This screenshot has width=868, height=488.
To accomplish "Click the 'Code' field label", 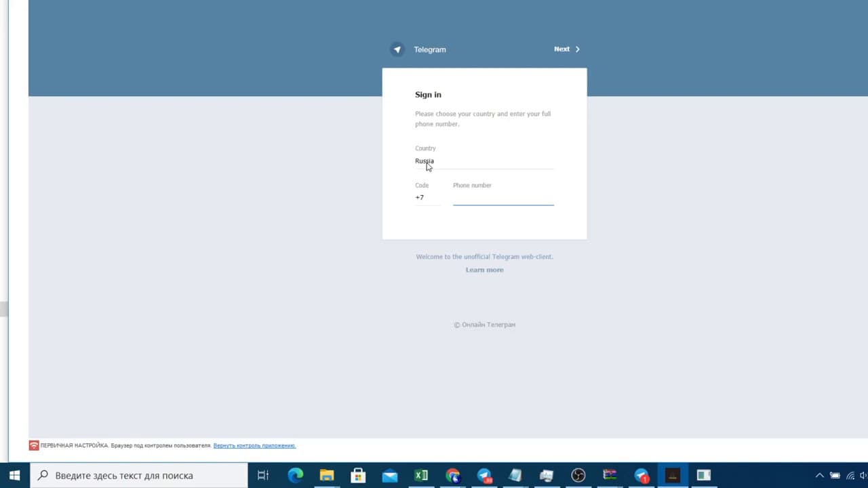I will 422,185.
